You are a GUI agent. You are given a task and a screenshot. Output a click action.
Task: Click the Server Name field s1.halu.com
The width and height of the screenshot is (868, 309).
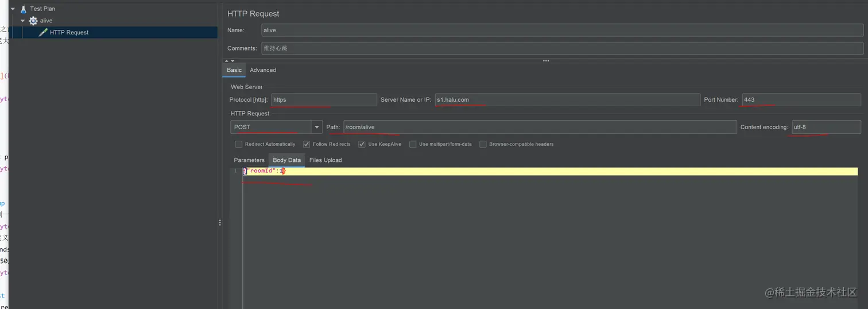567,100
